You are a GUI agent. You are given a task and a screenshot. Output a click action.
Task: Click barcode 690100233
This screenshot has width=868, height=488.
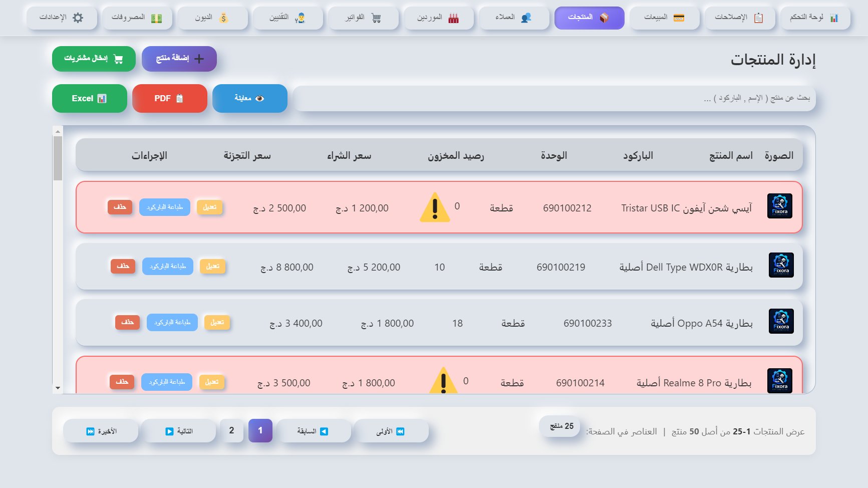[x=588, y=323]
